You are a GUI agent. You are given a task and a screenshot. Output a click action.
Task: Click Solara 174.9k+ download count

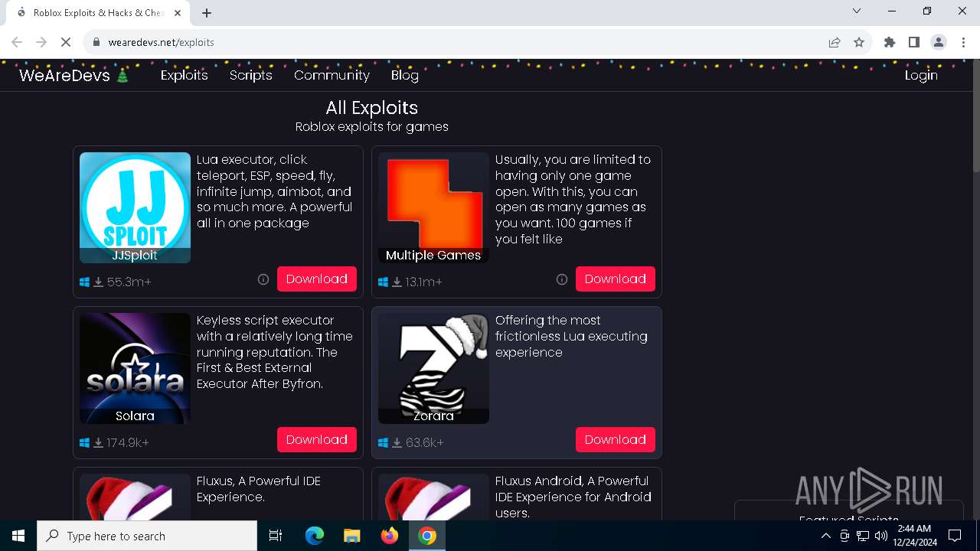tap(128, 443)
